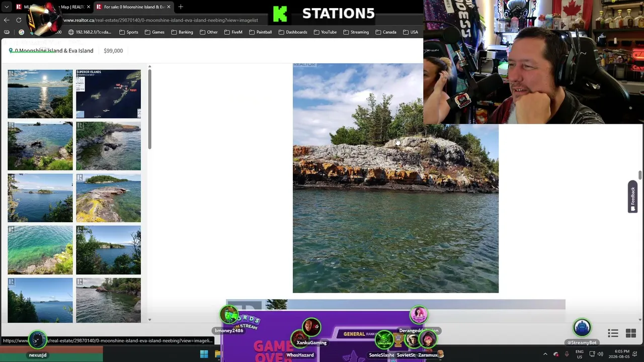Open the network status tray icon
Viewport: 644px width, 362px height.
(592, 354)
